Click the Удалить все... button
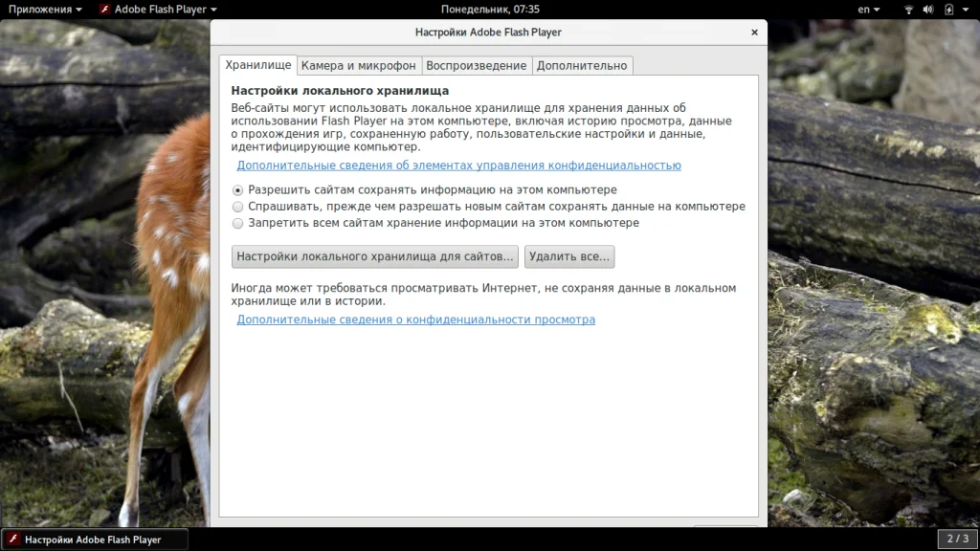Viewport: 980px width, 551px height. (569, 256)
